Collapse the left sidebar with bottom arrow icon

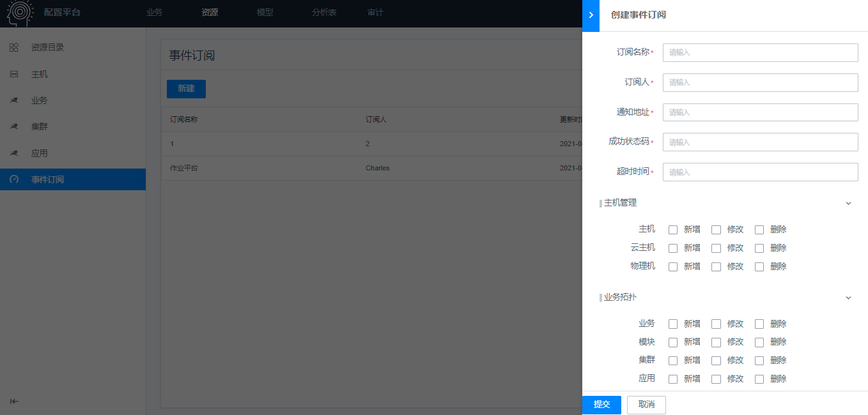click(x=14, y=402)
